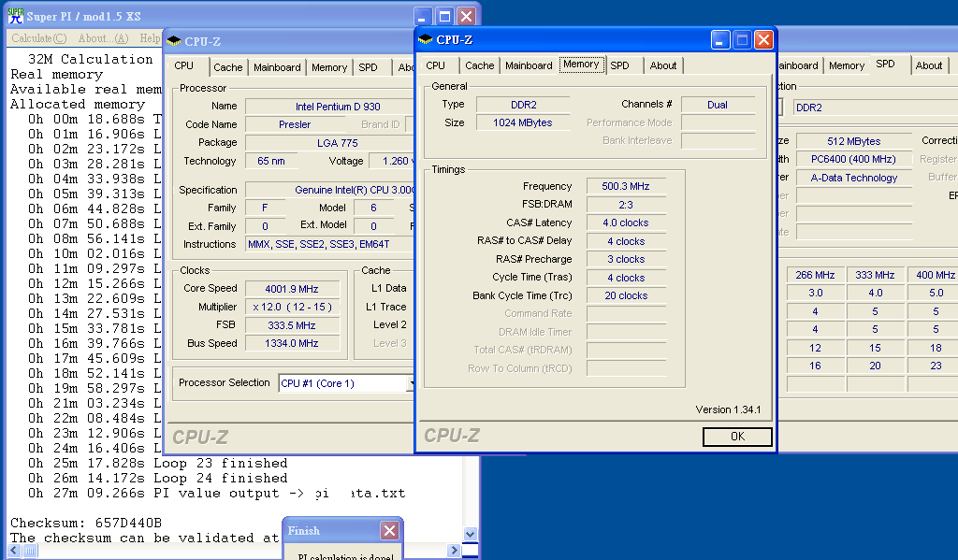Click the PI value output line
The height and width of the screenshot is (560, 958).
(x=216, y=493)
